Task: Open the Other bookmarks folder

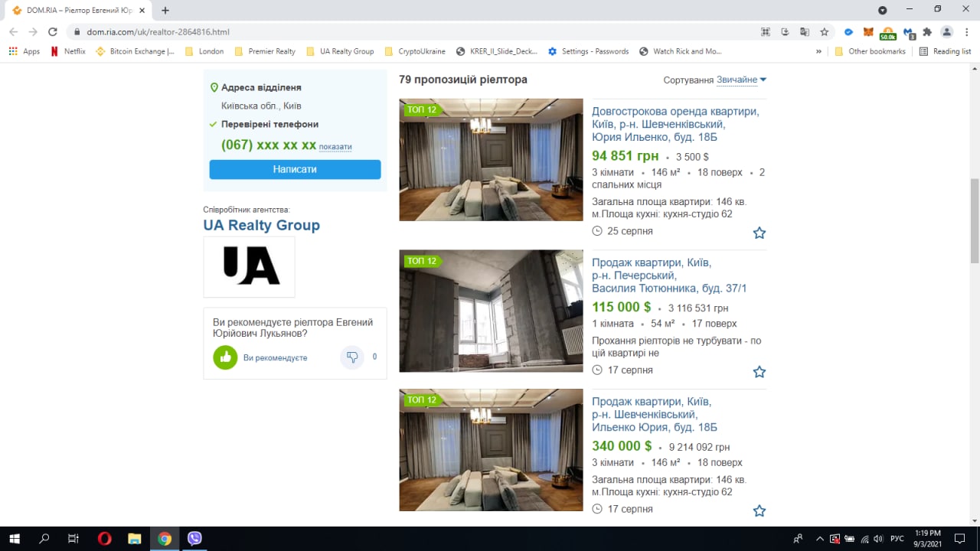Action: click(870, 51)
